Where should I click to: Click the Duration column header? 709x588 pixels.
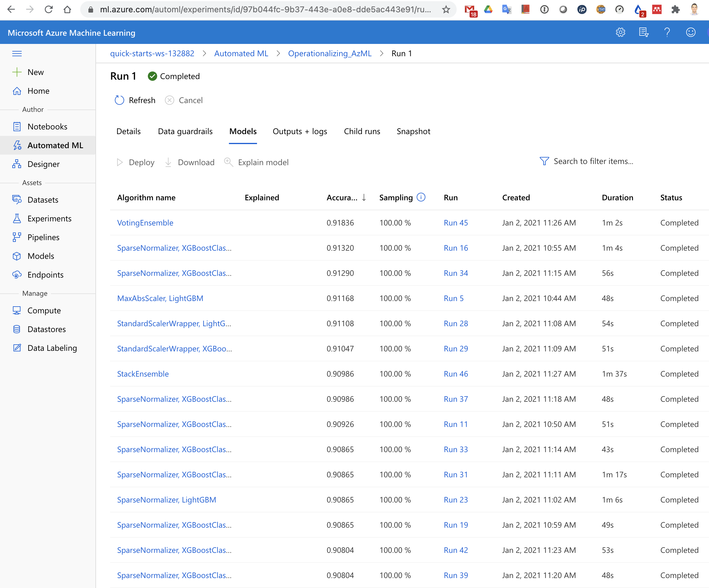(x=617, y=198)
